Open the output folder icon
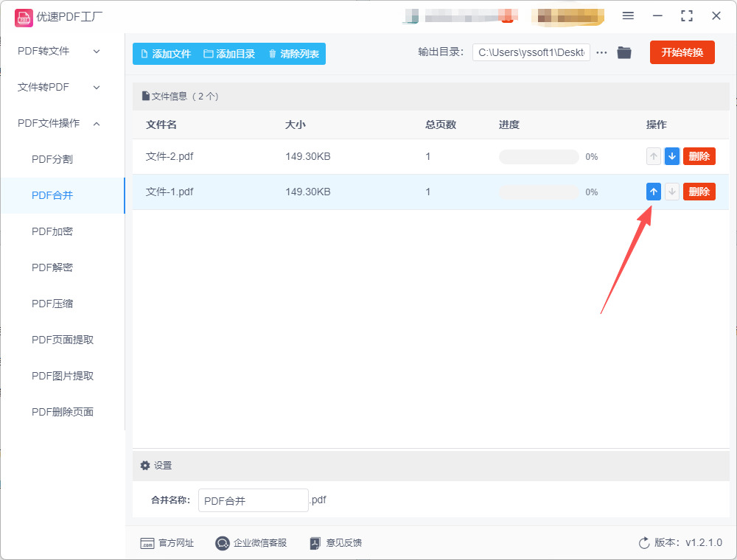This screenshot has width=737, height=560. 624,52
